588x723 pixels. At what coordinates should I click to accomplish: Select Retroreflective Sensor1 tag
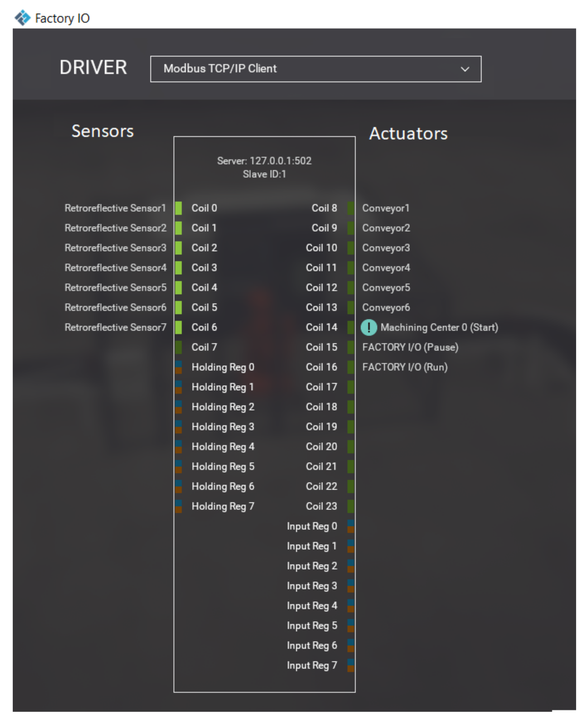(x=115, y=208)
